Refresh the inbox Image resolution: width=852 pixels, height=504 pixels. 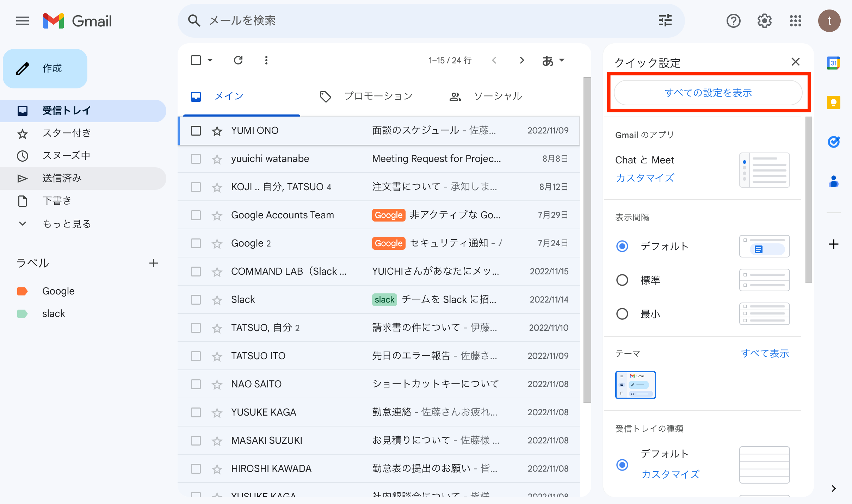(238, 60)
